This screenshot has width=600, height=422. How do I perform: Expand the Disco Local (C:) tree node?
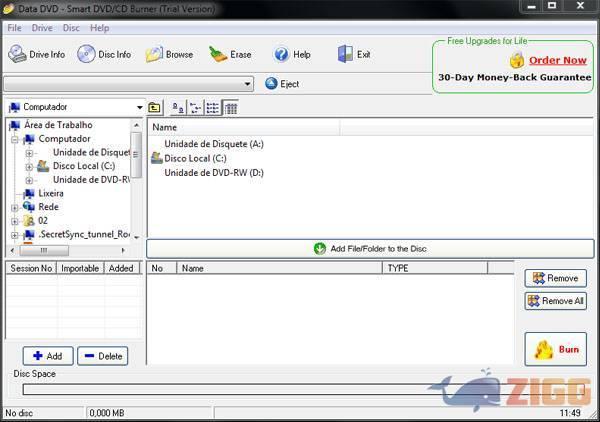click(29, 166)
